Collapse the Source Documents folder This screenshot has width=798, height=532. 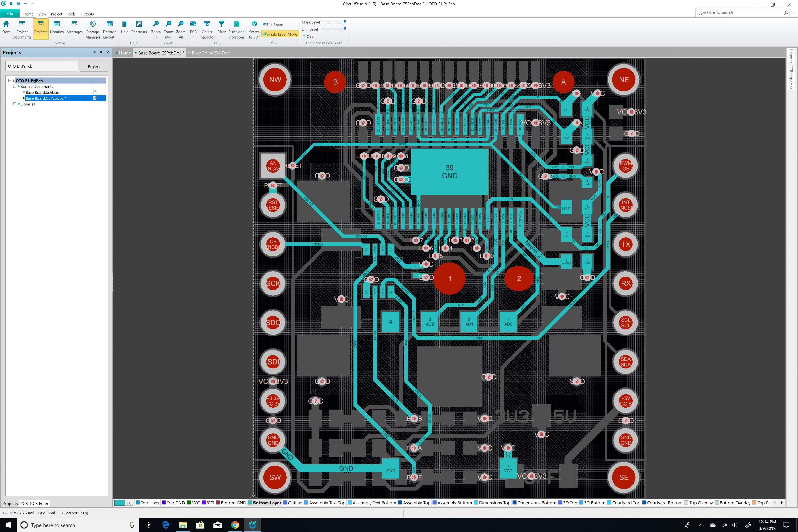click(x=15, y=86)
